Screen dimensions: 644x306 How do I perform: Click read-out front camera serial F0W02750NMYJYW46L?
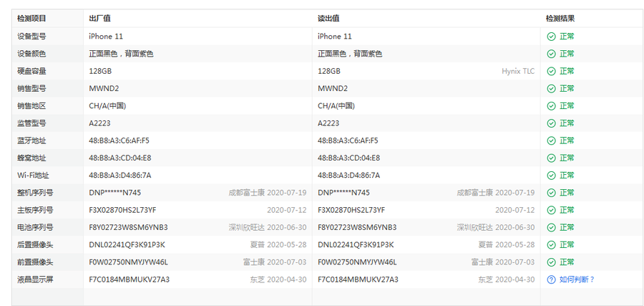(357, 262)
